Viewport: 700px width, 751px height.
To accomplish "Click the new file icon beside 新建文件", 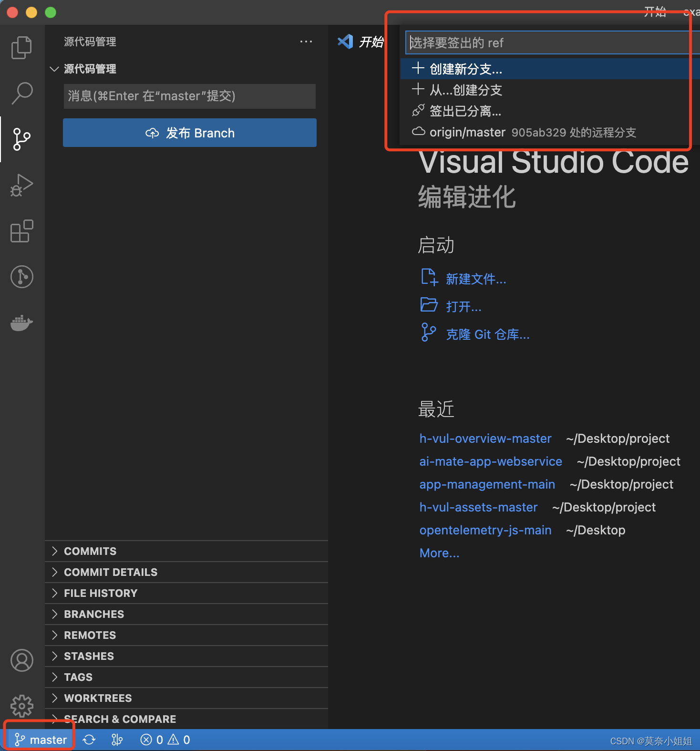I will pos(429,277).
